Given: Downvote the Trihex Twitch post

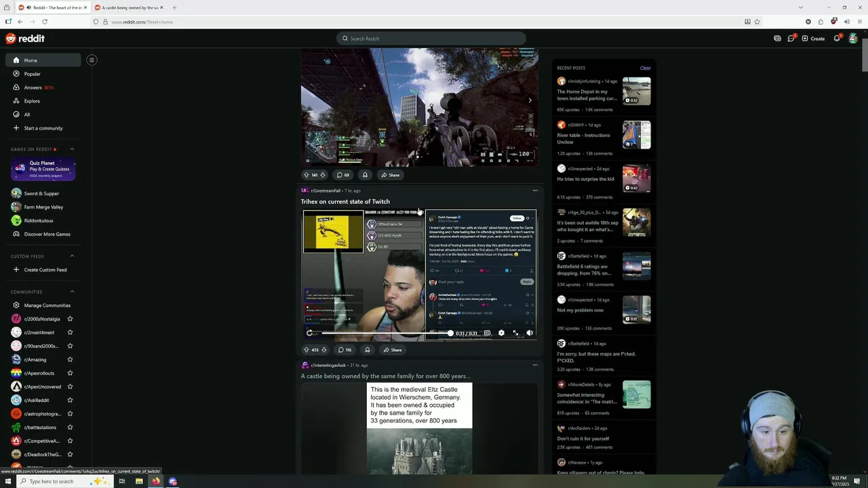Looking at the screenshot, I should tap(323, 350).
